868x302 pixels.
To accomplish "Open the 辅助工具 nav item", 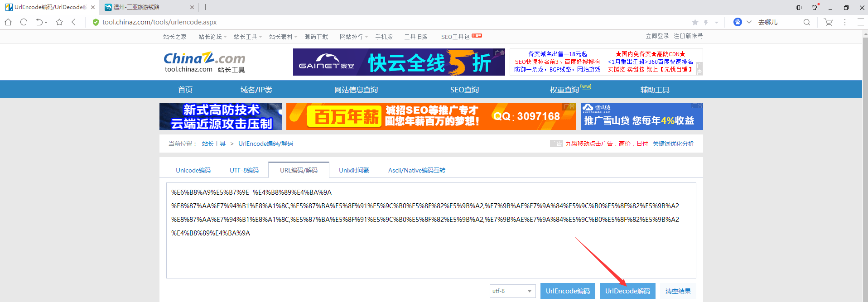I will click(x=655, y=90).
